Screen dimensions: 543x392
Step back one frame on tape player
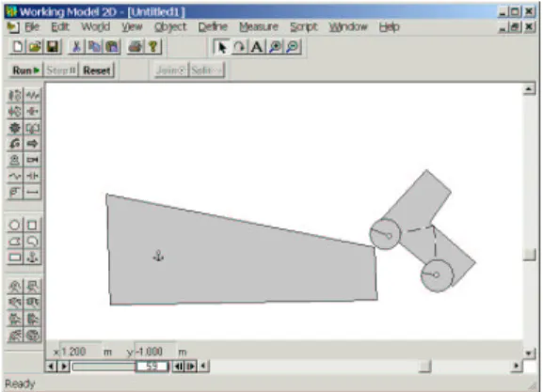pos(178,366)
